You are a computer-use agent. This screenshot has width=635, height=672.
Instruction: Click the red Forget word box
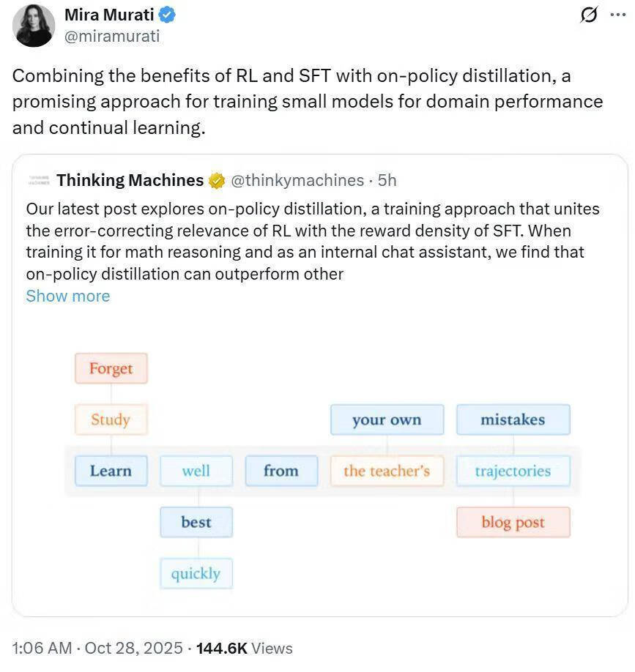pos(111,368)
